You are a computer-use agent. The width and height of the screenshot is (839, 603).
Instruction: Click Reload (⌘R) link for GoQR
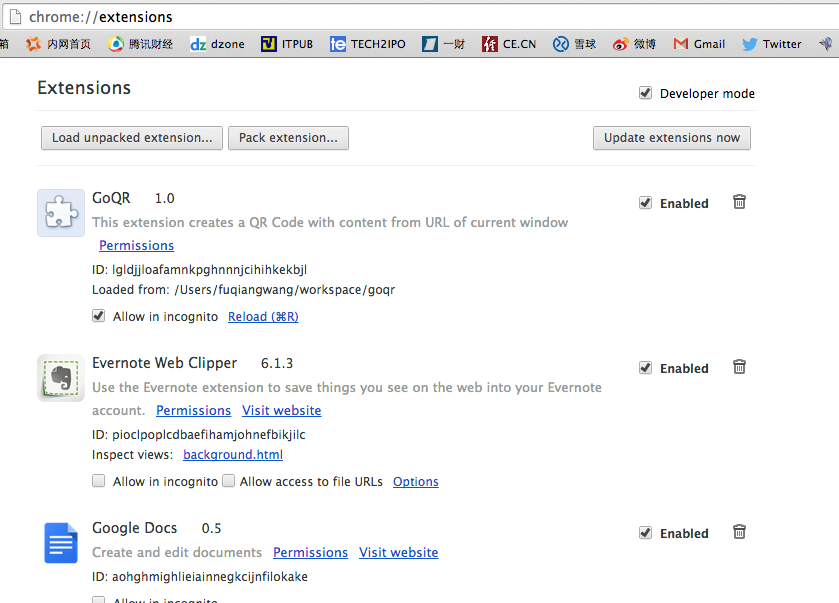[x=263, y=317]
